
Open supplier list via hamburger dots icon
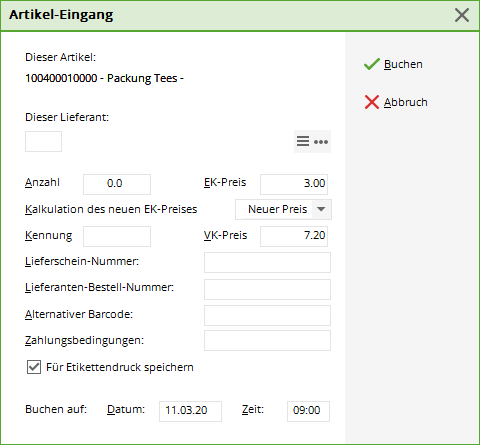click(312, 141)
